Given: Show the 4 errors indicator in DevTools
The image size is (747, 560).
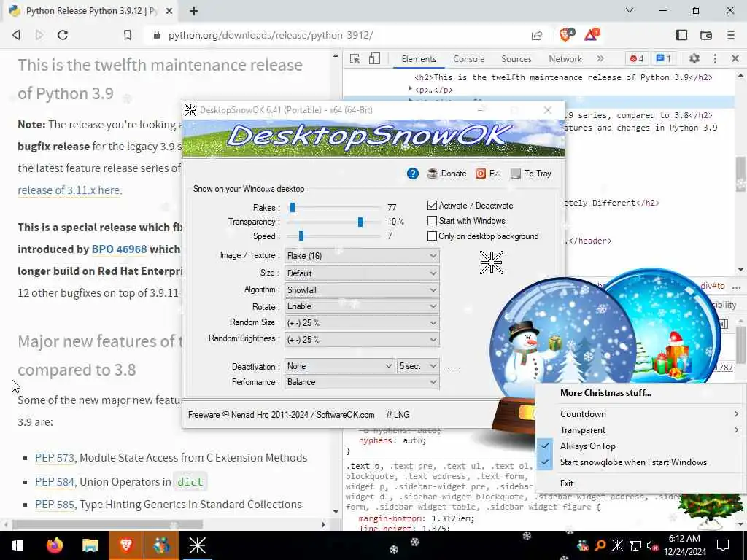Looking at the screenshot, I should pyautogui.click(x=637, y=58).
